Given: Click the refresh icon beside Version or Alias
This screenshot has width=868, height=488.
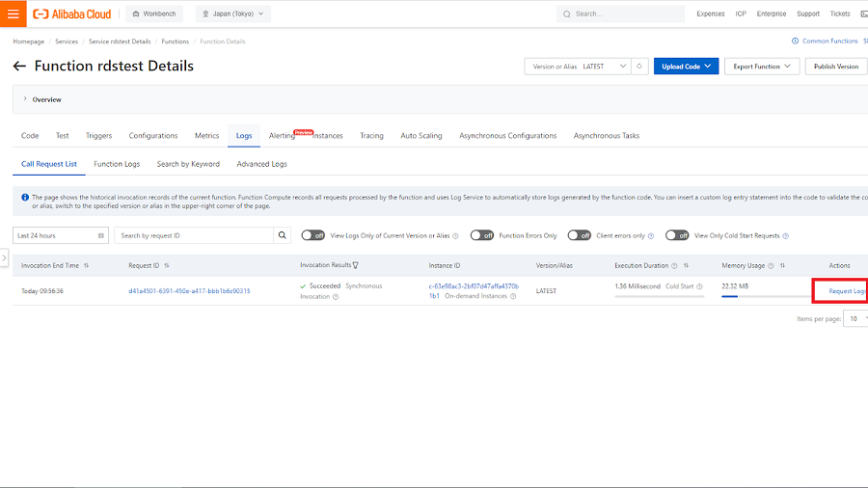Looking at the screenshot, I should click(639, 67).
